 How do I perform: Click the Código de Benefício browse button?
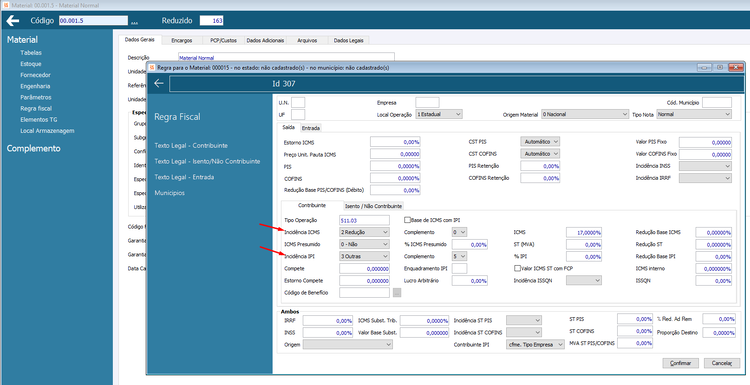(397, 293)
